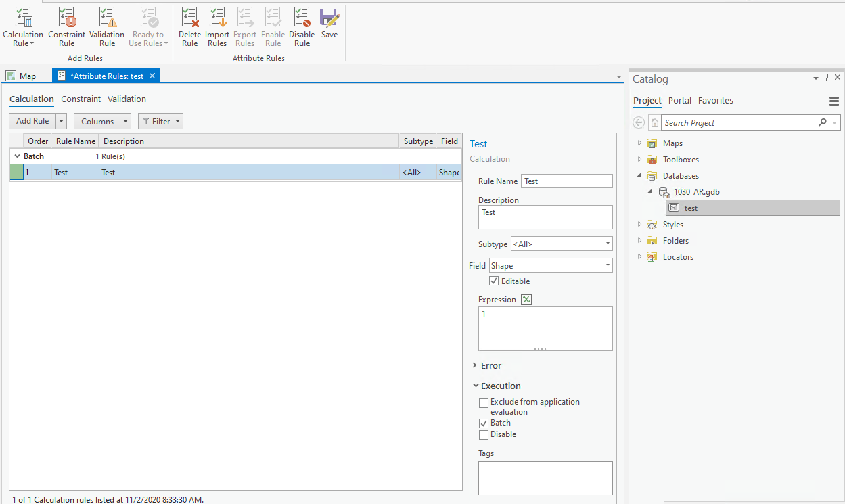
Task: Toggle the Editable checkbox
Action: pyautogui.click(x=494, y=281)
